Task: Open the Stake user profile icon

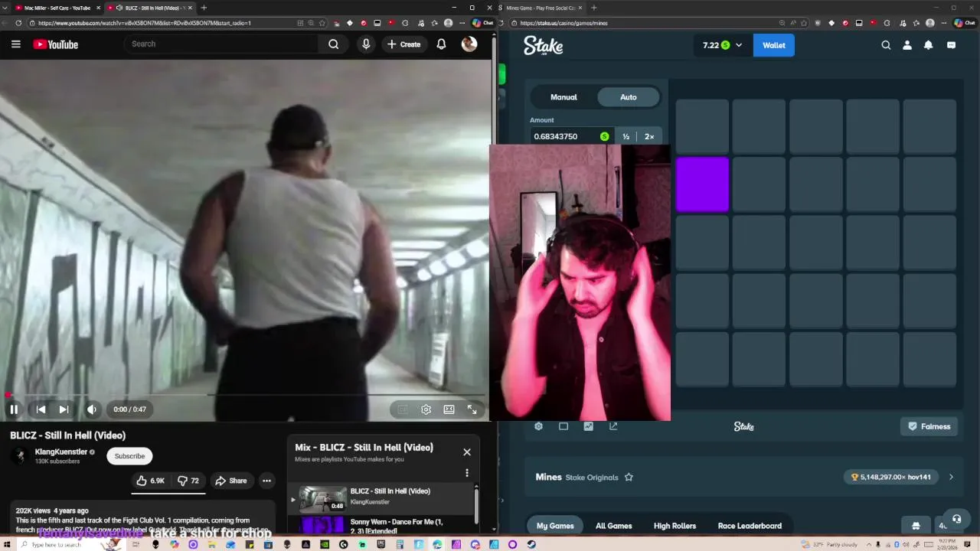Action: click(907, 45)
